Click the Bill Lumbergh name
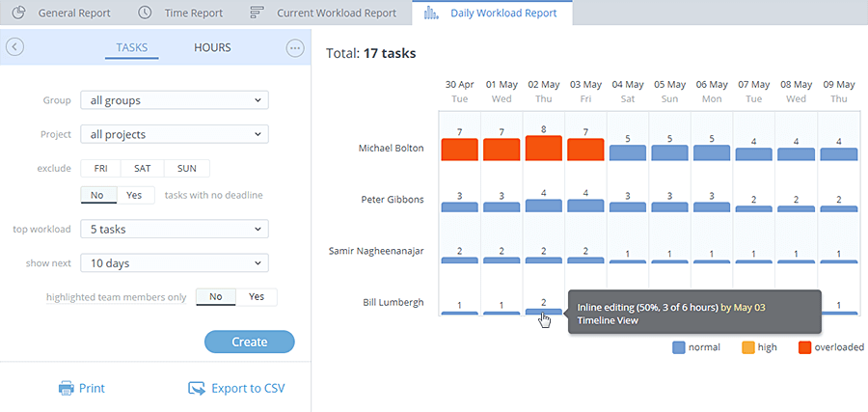The width and height of the screenshot is (868, 412). point(393,302)
